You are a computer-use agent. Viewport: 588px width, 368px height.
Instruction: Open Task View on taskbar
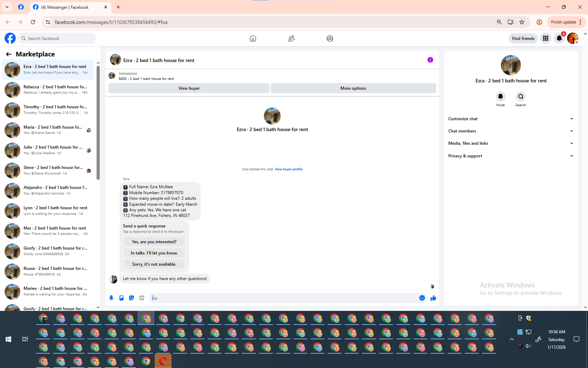pos(25,339)
